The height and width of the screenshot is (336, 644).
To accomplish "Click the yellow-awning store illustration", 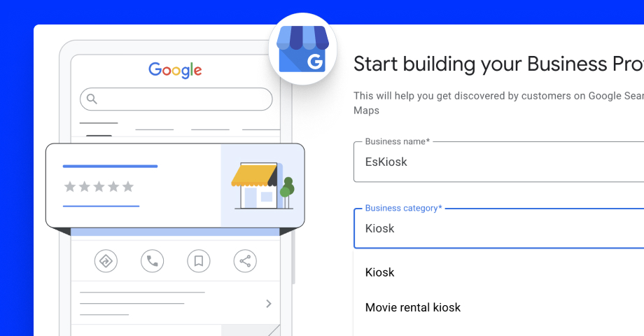I will [262, 185].
